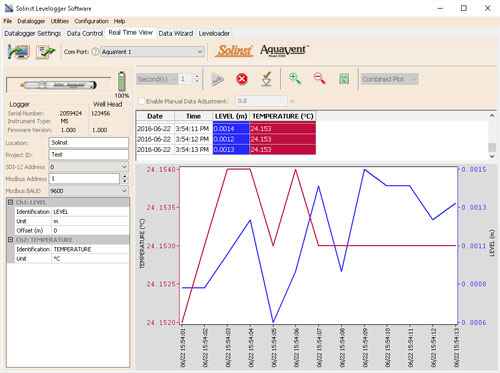Click the upload settings to datalogger icon
Screen dimensions: 500x373
[45, 52]
